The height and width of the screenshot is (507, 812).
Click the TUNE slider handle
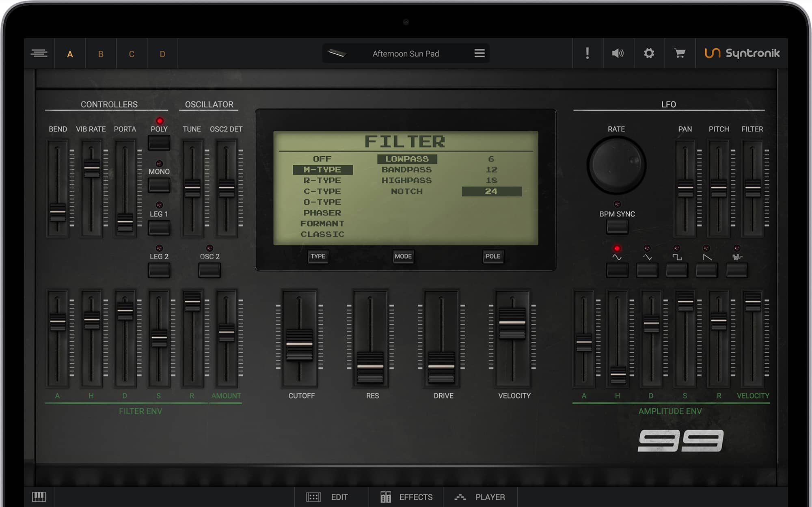pos(192,188)
